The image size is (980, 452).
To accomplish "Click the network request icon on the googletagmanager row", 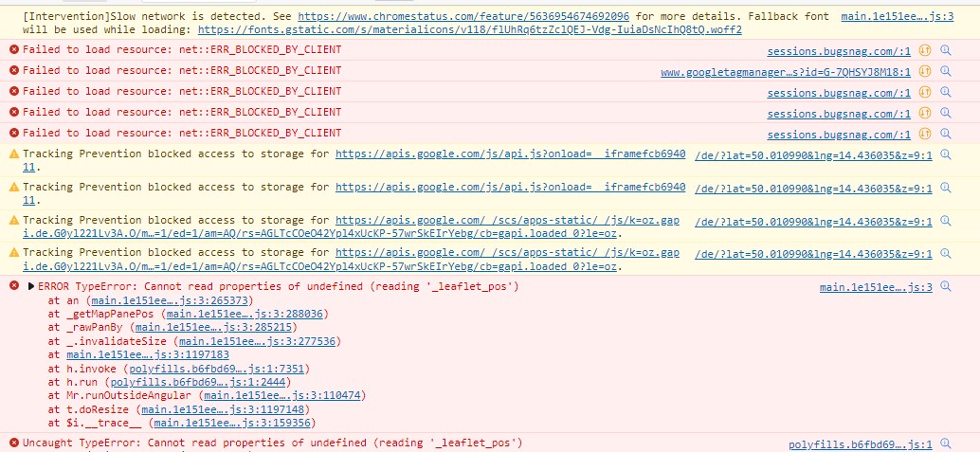I will click(924, 72).
